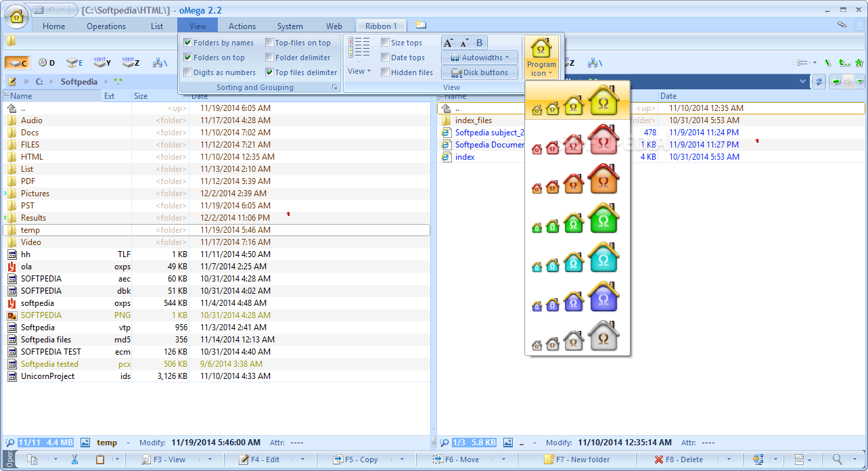Image resolution: width=868 pixels, height=471 pixels.
Task: Click the folder icon on the favorites bar
Action: tap(11, 41)
